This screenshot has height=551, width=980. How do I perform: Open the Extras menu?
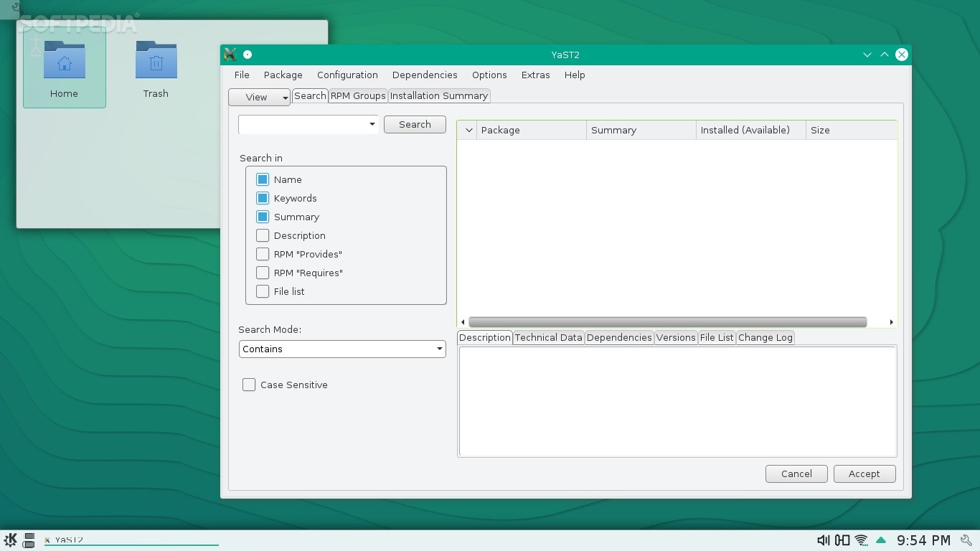point(535,75)
